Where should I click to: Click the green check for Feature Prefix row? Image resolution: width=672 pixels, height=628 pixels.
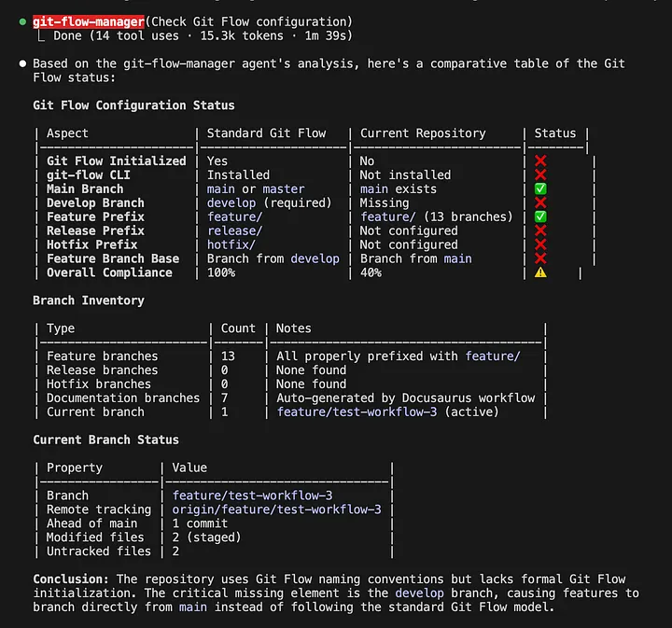pyautogui.click(x=540, y=216)
